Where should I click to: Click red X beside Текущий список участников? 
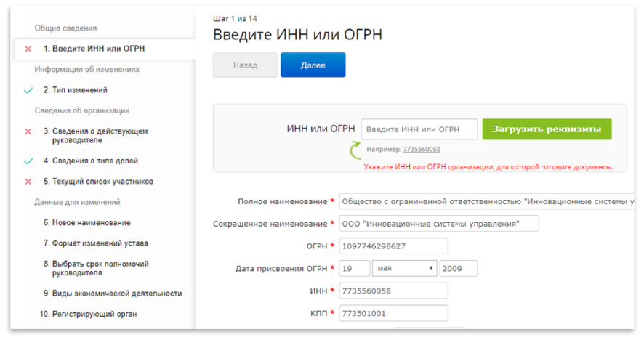tap(28, 182)
